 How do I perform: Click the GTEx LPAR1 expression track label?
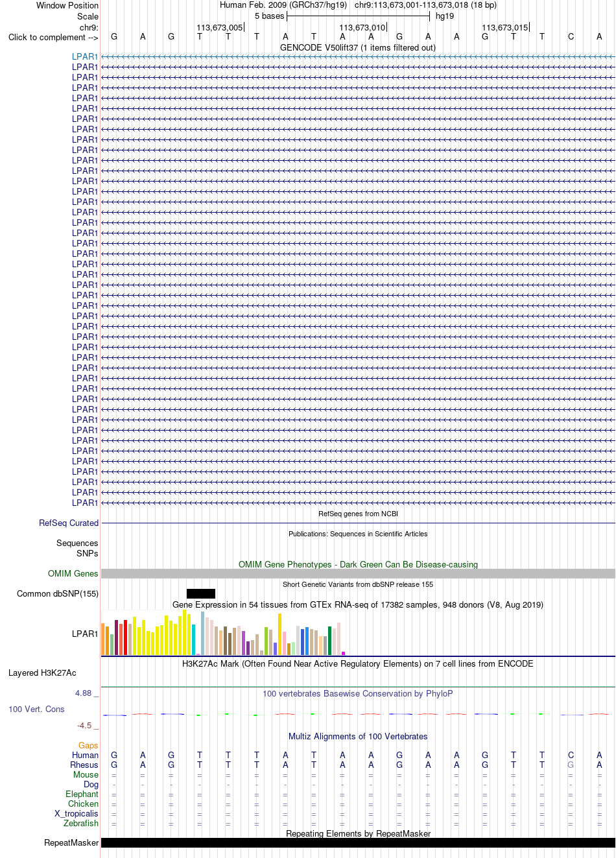85,634
